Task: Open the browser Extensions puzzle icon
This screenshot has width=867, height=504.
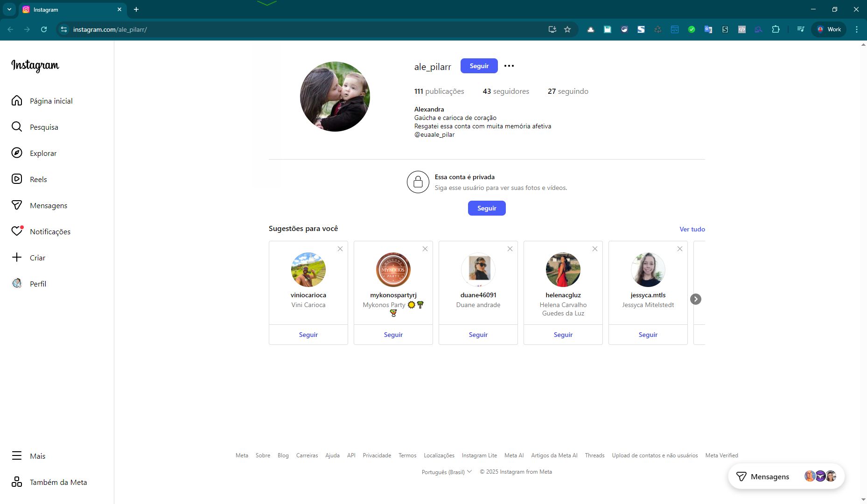Action: pos(776,29)
